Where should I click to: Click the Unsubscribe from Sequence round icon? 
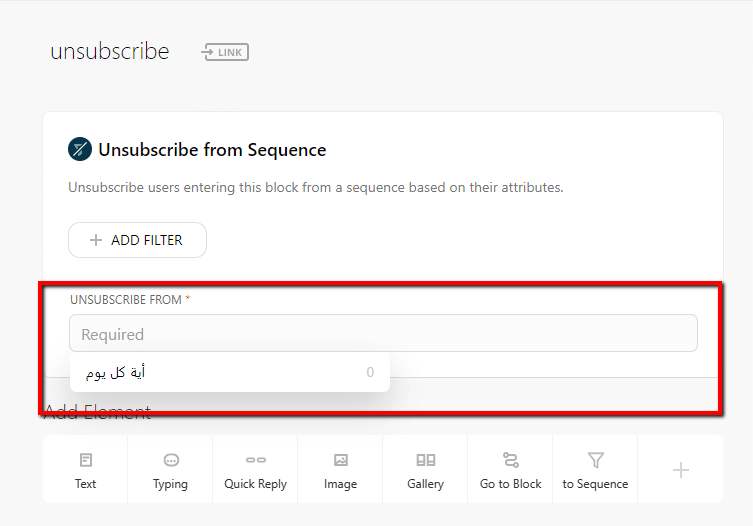point(80,149)
